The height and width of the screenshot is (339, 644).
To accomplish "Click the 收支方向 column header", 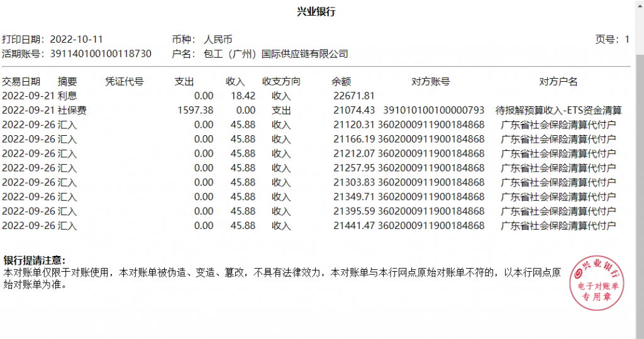I will point(281,82).
